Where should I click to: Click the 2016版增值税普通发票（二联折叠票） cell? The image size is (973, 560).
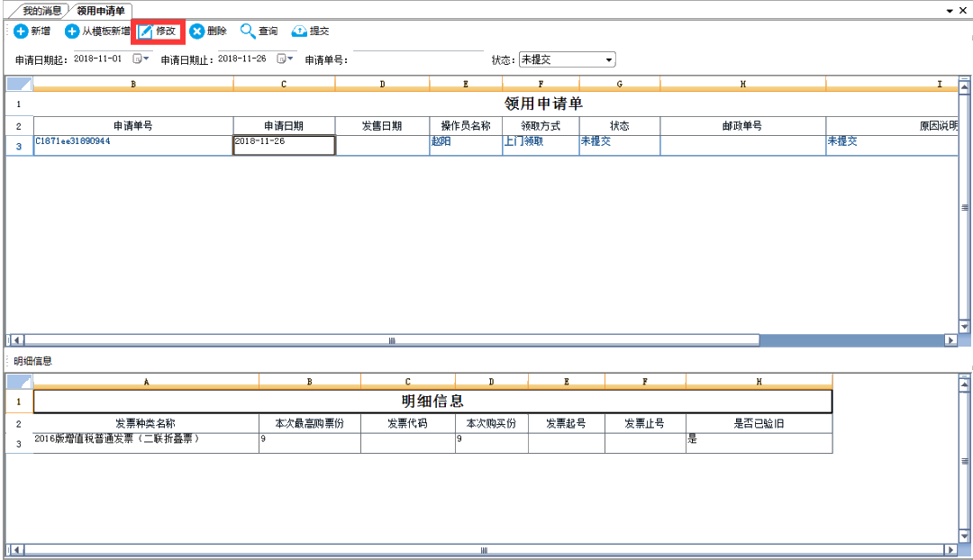point(146,443)
